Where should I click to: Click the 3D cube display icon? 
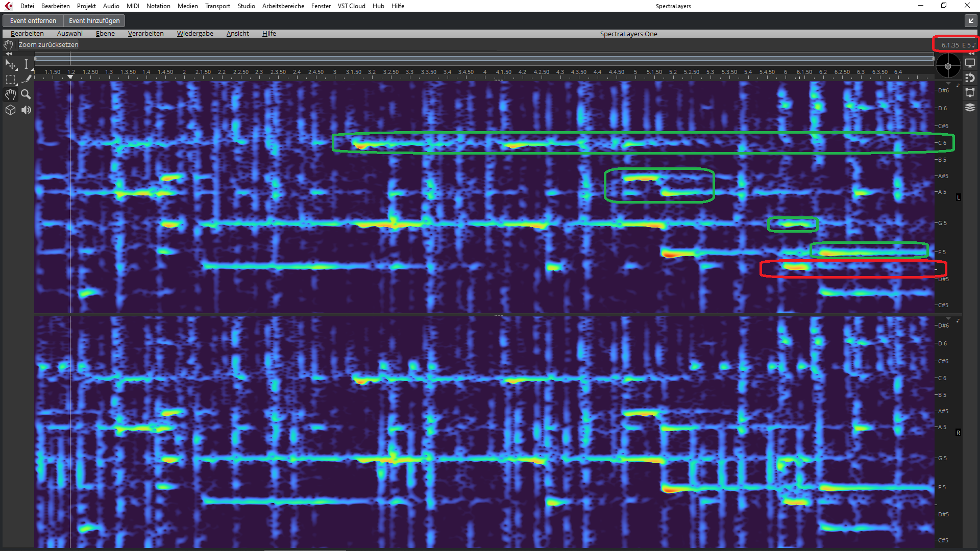[x=10, y=110]
